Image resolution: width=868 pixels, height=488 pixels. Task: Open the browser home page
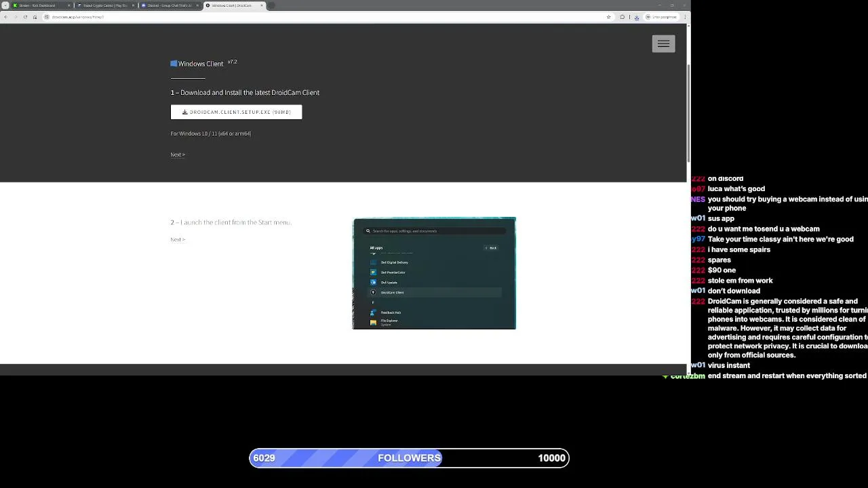35,17
